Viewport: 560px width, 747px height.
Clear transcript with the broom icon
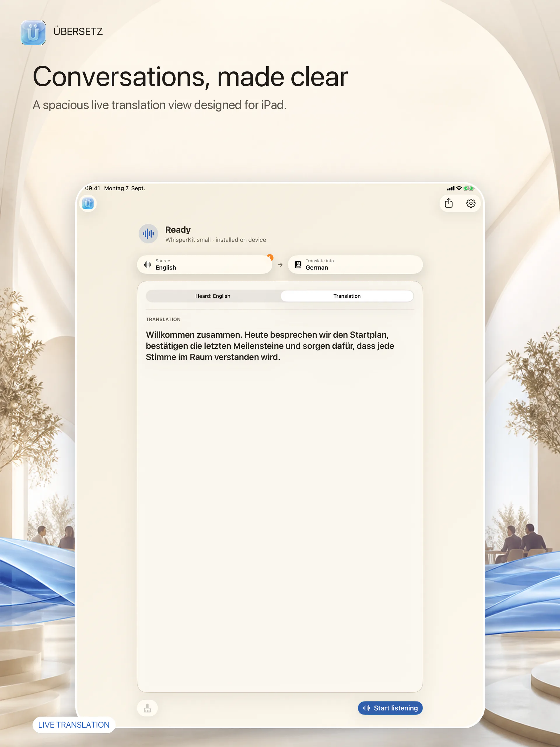click(147, 708)
